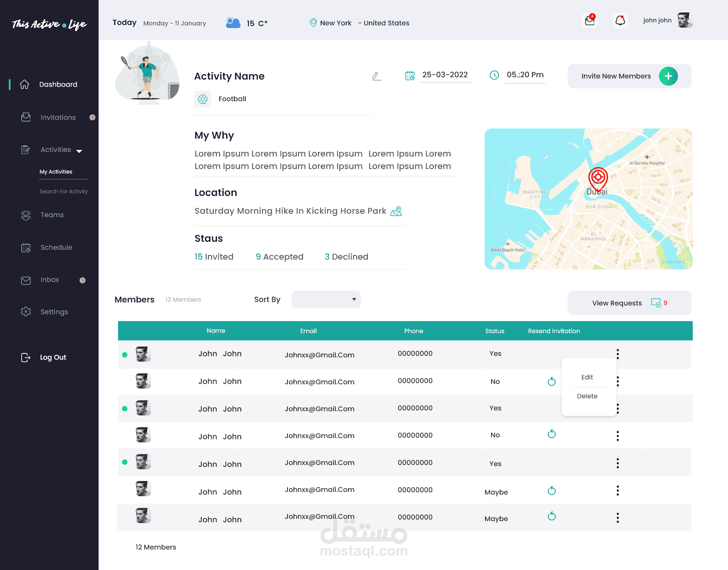Click the calendar icon beside 25-03-2022
This screenshot has height=570, width=728.
coord(410,76)
